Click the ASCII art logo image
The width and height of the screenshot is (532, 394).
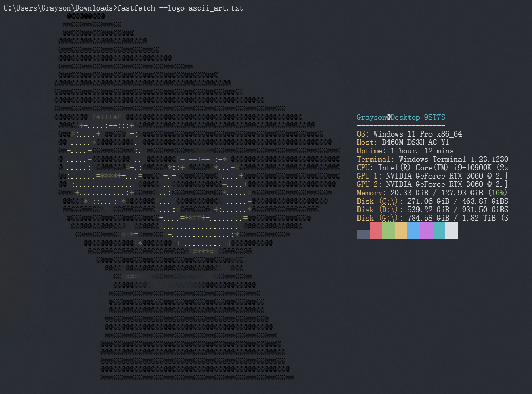198,196
